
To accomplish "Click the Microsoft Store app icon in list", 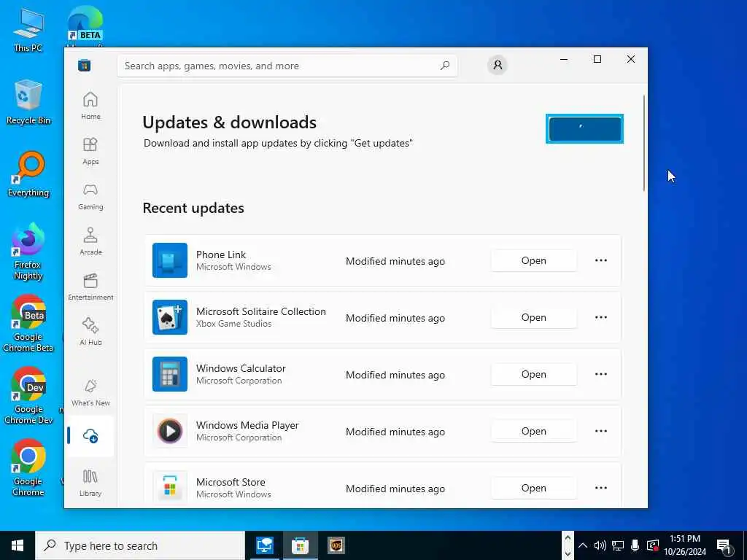I will [x=169, y=488].
